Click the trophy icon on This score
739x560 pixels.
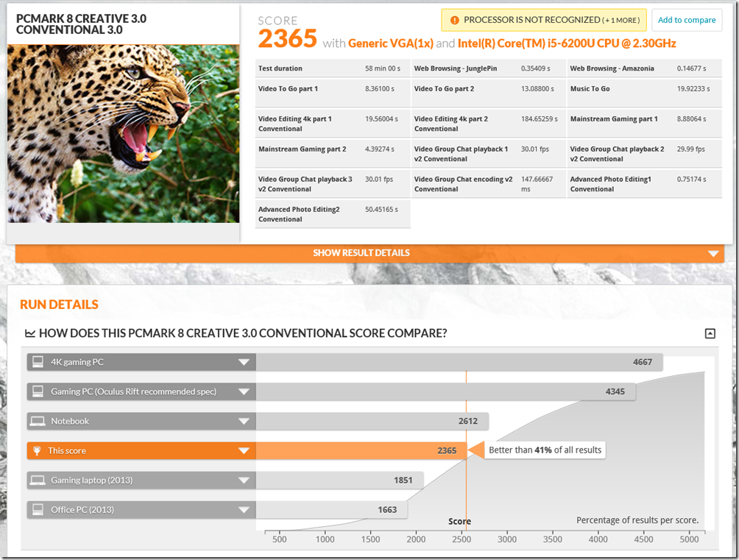coord(37,450)
